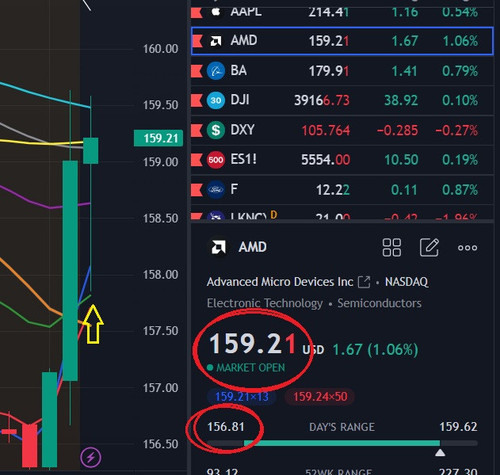Click the green dollar logo for DXY
Viewport: 500px width, 475px height.
click(x=216, y=130)
